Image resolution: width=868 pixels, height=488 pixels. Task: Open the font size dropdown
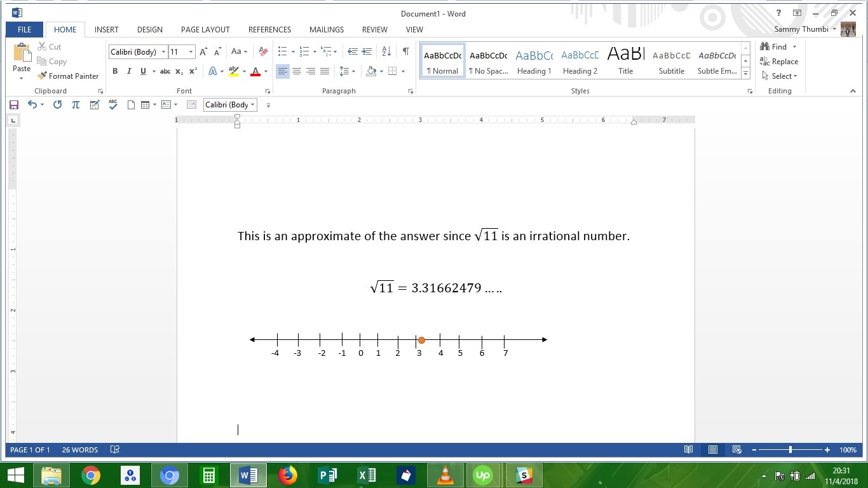pos(191,52)
